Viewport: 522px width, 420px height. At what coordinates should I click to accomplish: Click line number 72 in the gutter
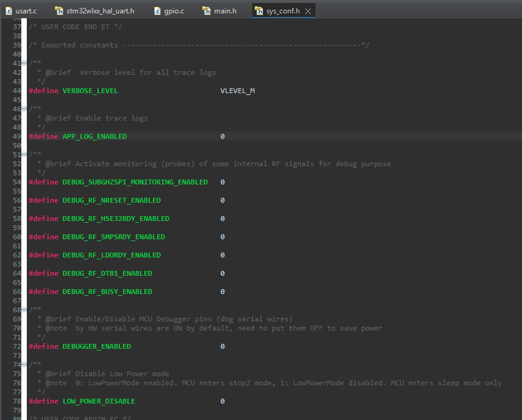click(x=16, y=346)
